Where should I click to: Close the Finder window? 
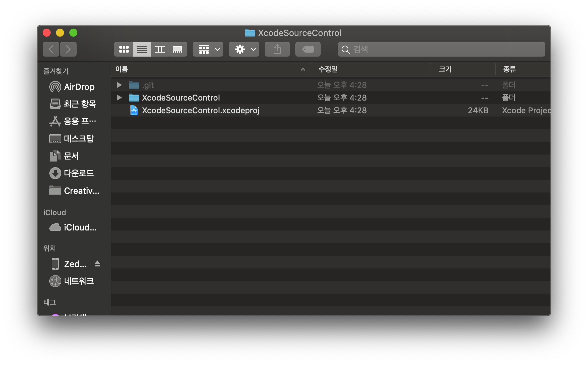(x=47, y=33)
